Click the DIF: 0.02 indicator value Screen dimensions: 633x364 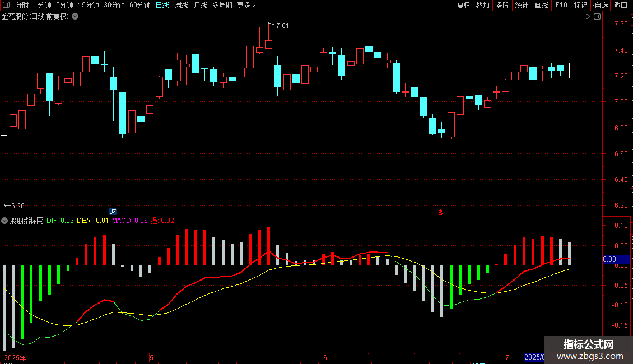coord(60,221)
